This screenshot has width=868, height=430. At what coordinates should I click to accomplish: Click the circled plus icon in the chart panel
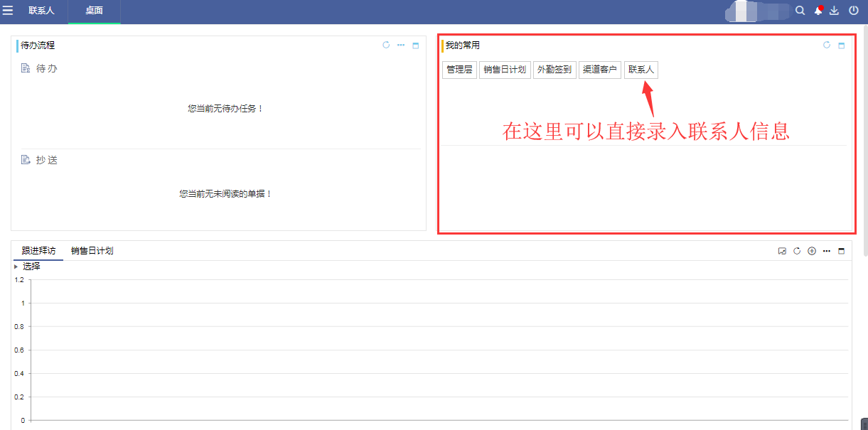point(812,251)
